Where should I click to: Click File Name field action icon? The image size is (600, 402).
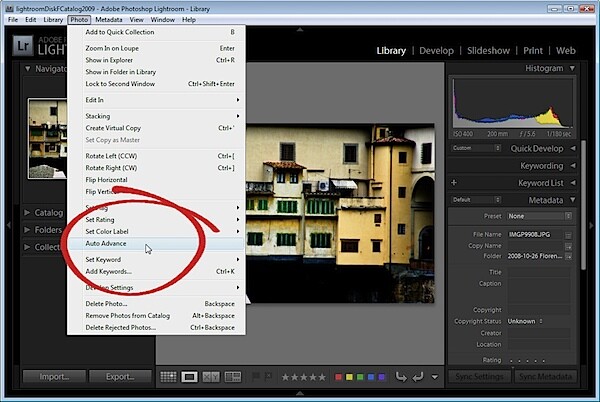pyautogui.click(x=569, y=235)
